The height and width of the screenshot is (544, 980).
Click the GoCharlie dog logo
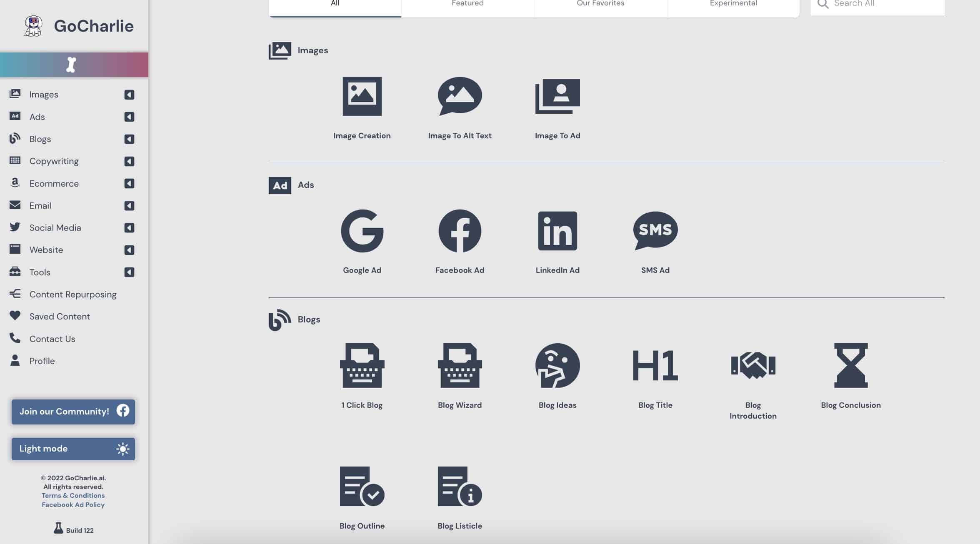click(33, 26)
